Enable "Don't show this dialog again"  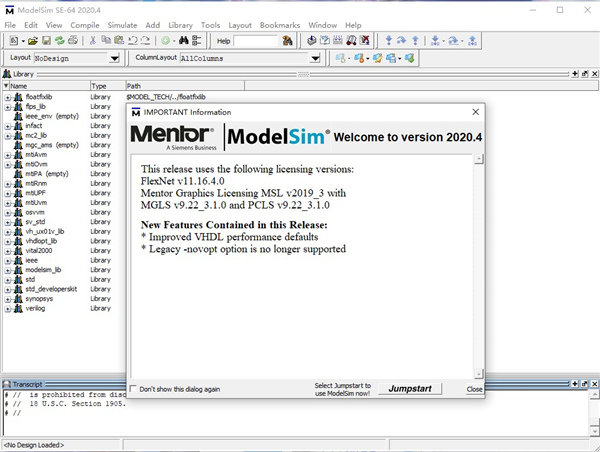click(x=135, y=389)
